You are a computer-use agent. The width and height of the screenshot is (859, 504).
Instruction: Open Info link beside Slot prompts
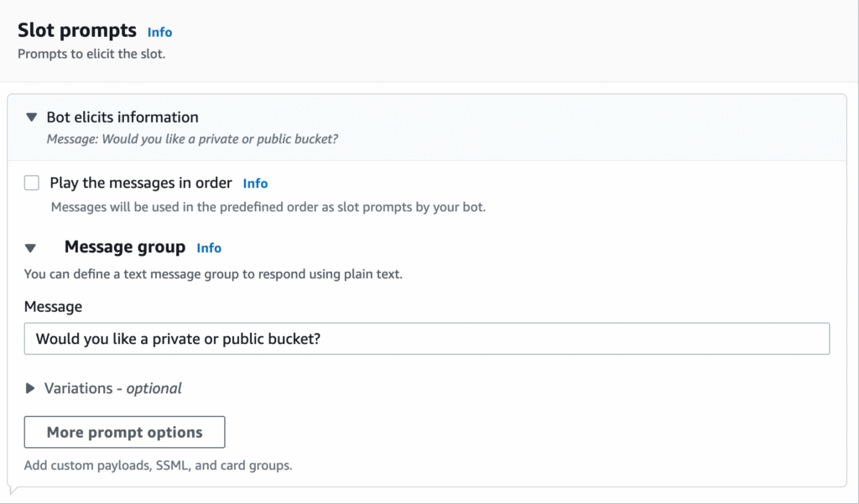[159, 33]
